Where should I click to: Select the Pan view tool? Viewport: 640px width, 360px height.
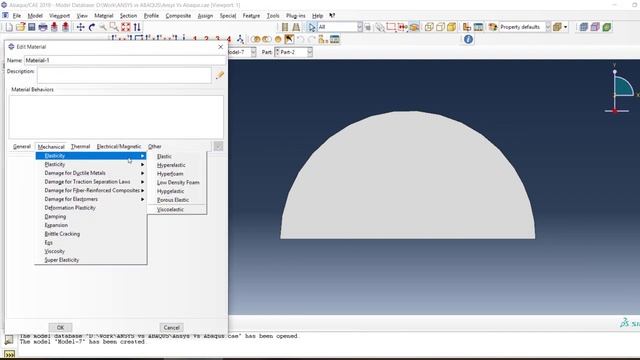point(80,27)
